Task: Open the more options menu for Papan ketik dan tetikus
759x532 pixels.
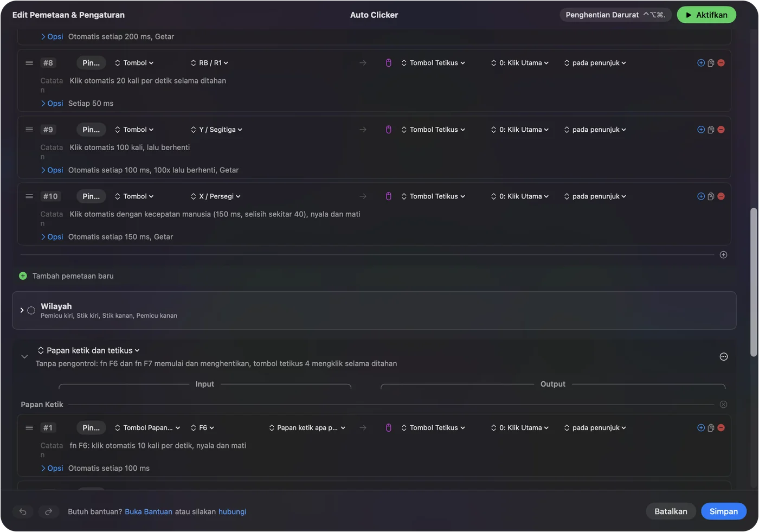Action: [724, 357]
